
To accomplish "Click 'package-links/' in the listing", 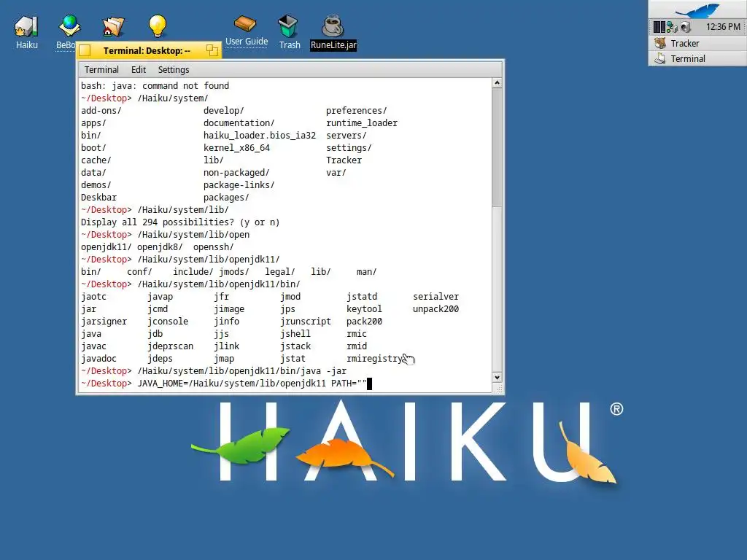I will coord(239,184).
